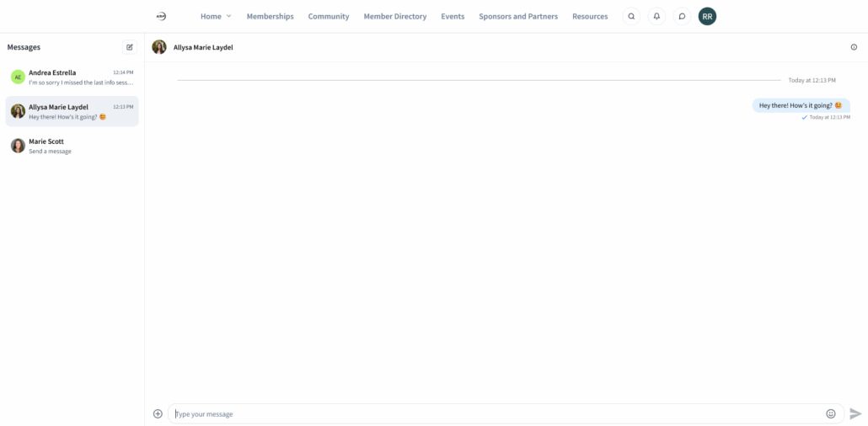Screen dimensions: 868x426
Task: Click the plus attachment icon
Action: click(158, 413)
